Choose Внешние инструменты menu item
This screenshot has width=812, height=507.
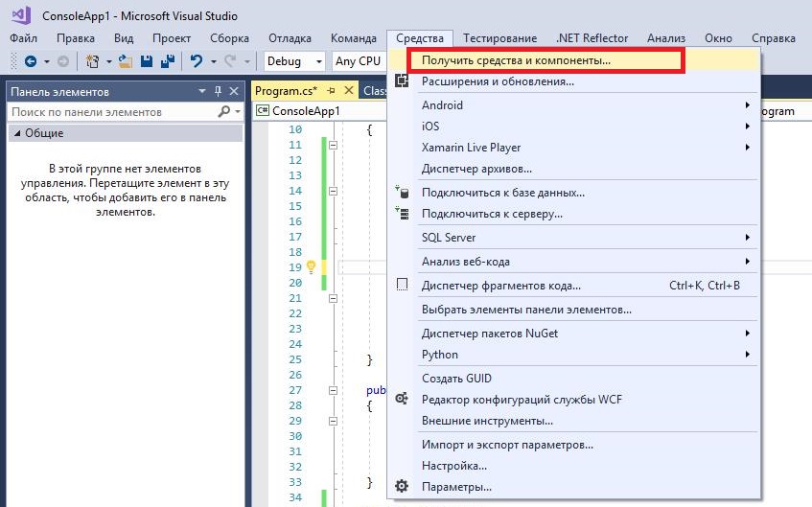(574, 421)
